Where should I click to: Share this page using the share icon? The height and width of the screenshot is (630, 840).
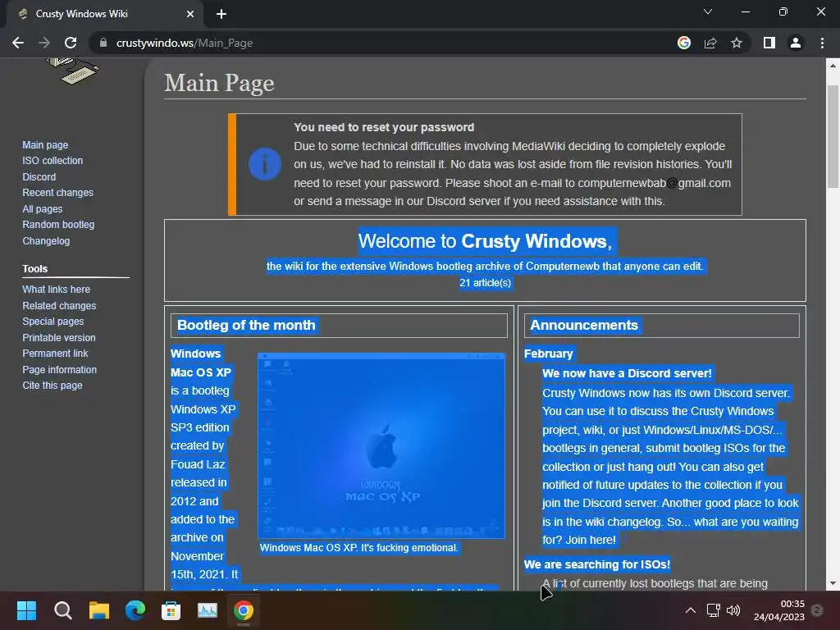tap(710, 43)
